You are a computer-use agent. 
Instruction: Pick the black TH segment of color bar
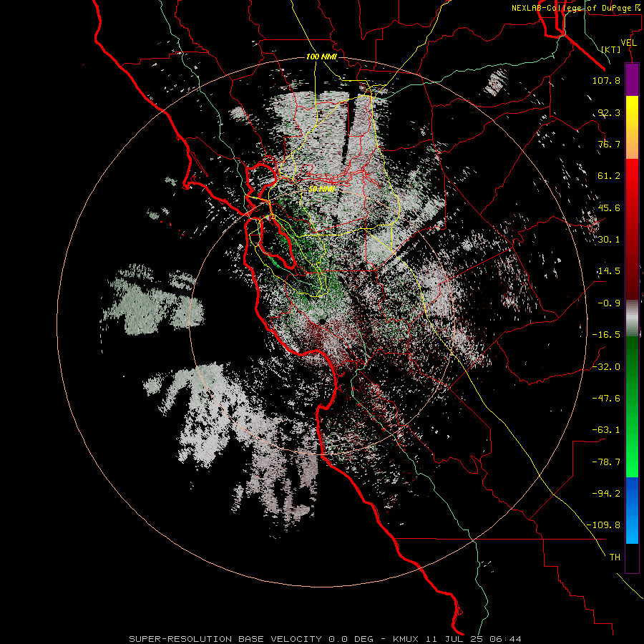[632, 558]
